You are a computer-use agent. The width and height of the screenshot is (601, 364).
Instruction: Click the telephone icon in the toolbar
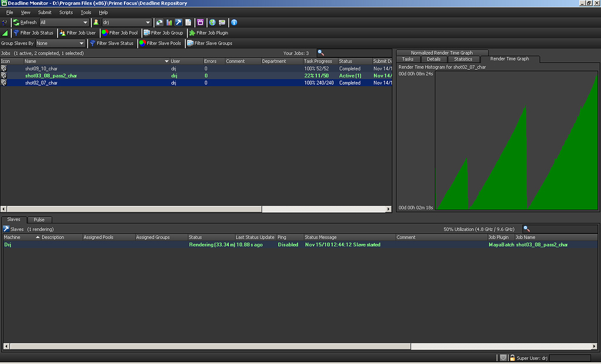click(x=222, y=22)
